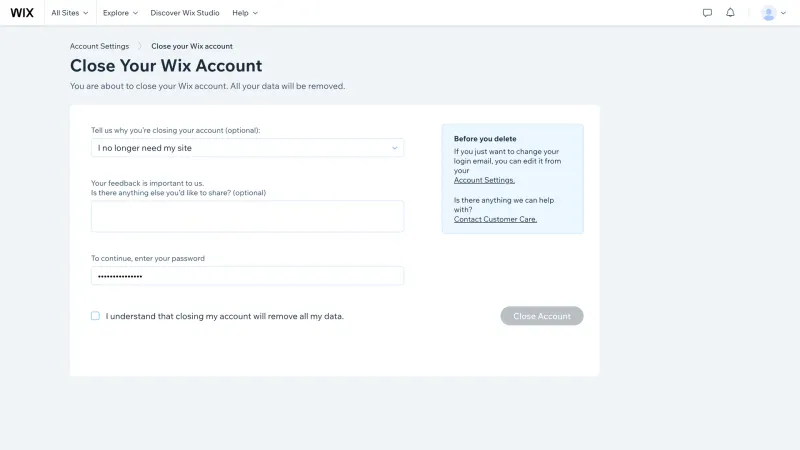Open Discover Wix Studio

click(185, 13)
